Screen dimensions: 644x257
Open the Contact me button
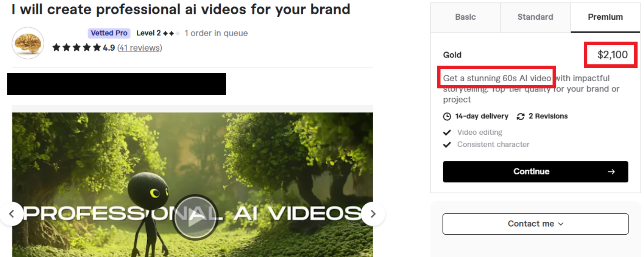tap(535, 224)
